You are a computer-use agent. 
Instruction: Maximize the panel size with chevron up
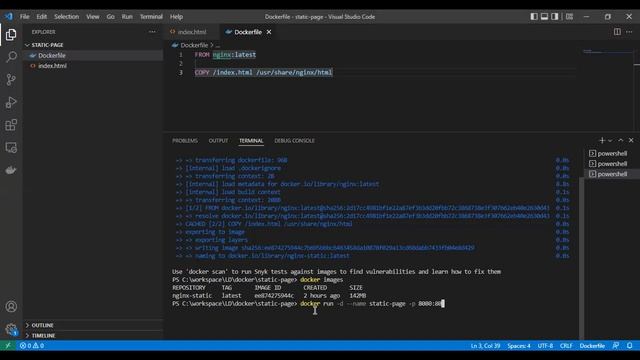coord(620,140)
